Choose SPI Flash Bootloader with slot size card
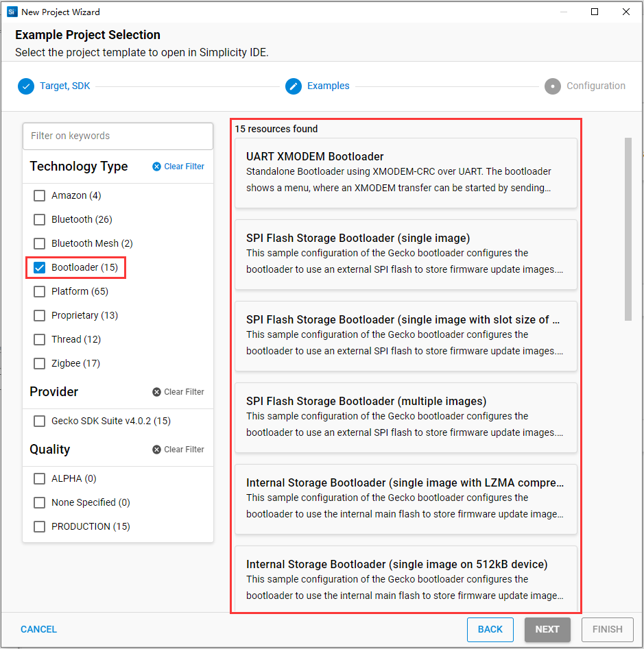The height and width of the screenshot is (649, 644). point(406,336)
